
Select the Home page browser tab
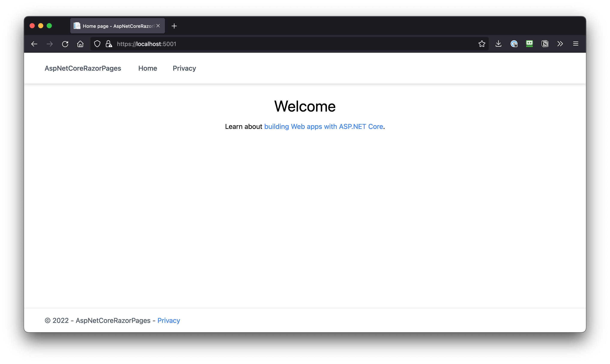[115, 26]
